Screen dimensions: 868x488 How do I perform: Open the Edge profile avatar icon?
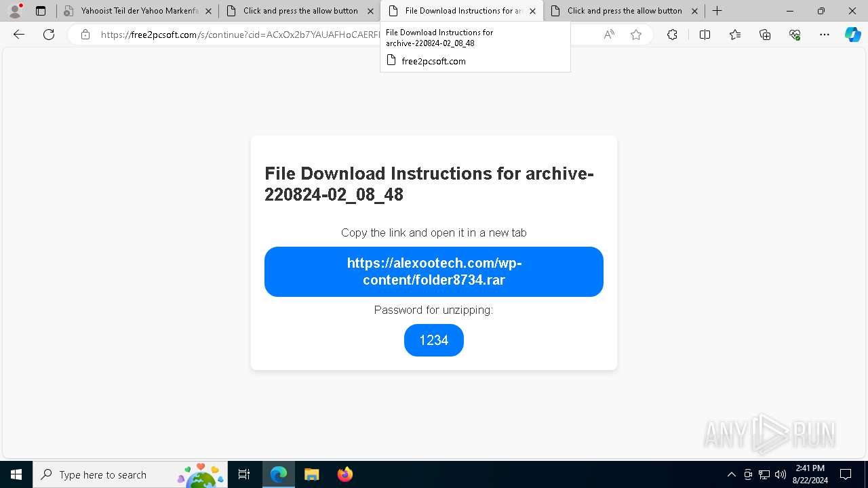(x=15, y=11)
